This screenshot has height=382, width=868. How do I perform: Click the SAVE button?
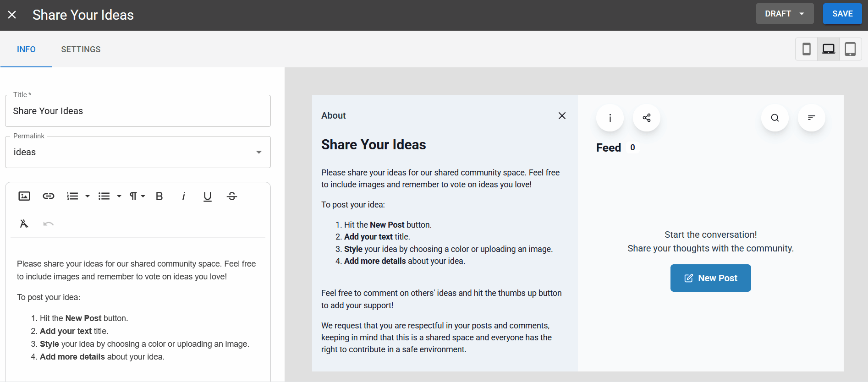coord(842,14)
